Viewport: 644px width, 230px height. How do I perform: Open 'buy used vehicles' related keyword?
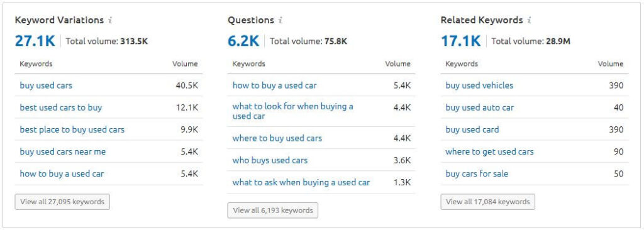479,85
